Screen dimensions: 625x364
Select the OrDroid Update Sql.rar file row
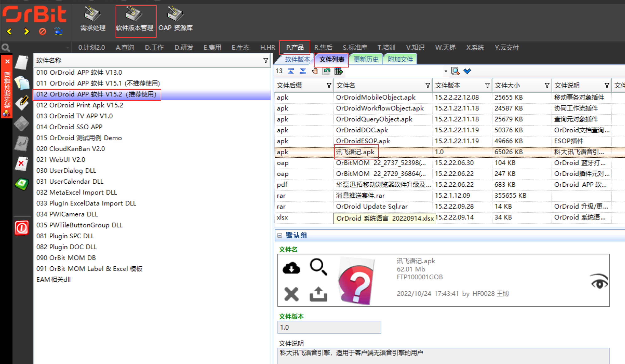(x=449, y=206)
